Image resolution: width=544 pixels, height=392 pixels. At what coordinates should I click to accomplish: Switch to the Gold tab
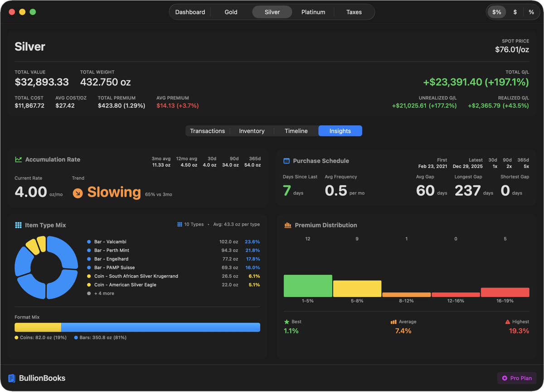pyautogui.click(x=231, y=12)
